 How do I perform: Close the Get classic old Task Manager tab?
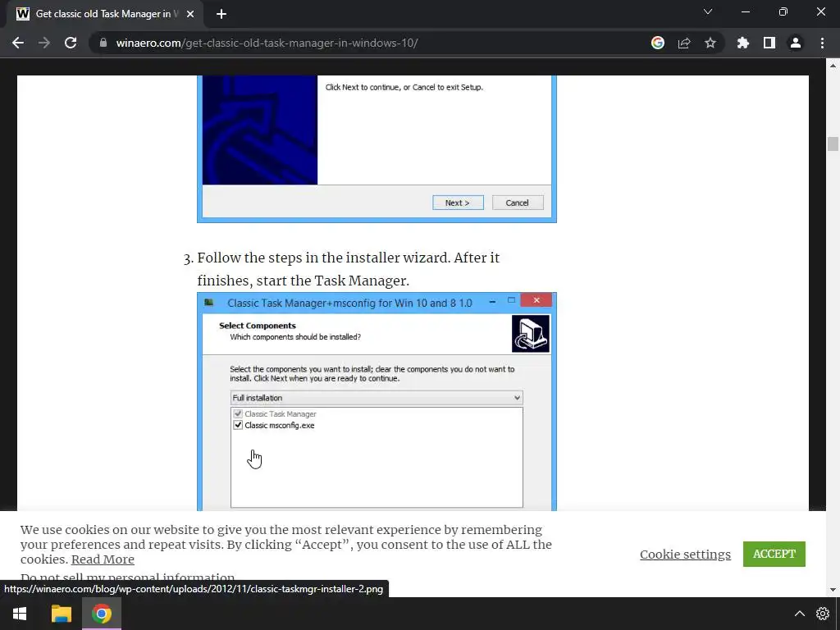(190, 14)
